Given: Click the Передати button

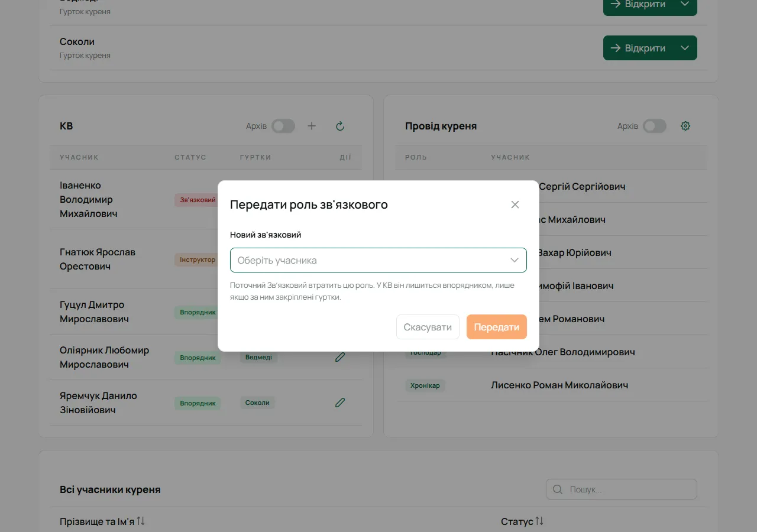Looking at the screenshot, I should (497, 327).
